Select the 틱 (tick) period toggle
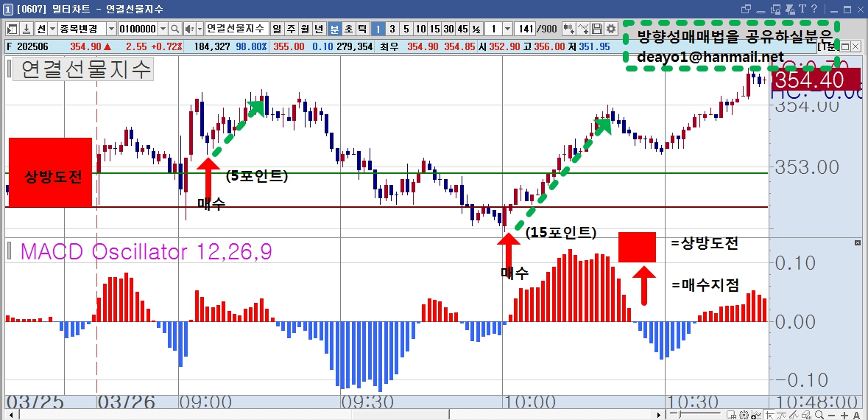The image size is (868, 420). click(x=362, y=29)
